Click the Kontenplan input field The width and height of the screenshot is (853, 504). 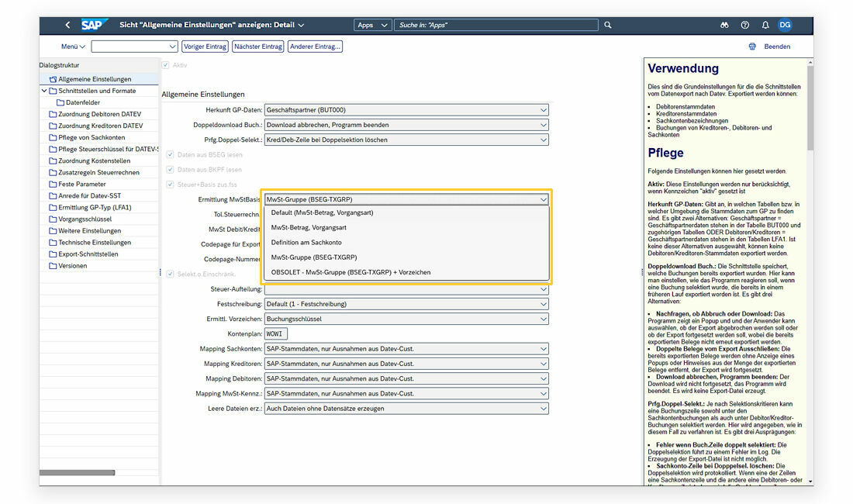coord(276,334)
